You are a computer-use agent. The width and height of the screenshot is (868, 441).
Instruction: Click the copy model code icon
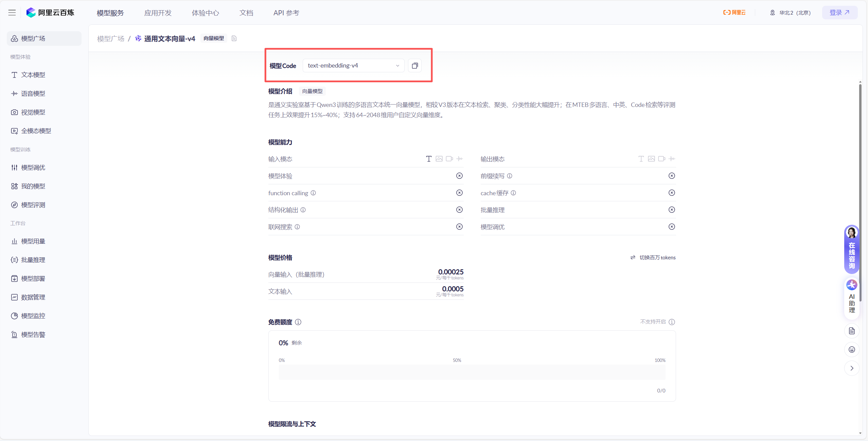click(414, 66)
